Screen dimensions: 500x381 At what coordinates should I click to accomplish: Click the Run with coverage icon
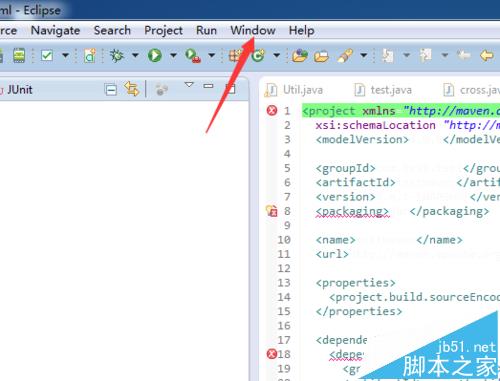(193, 56)
